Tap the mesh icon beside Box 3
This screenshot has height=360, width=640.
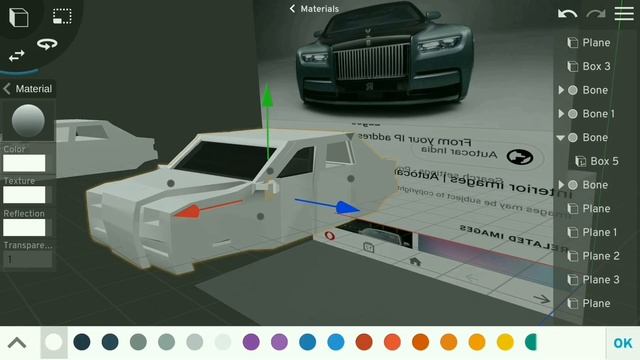tap(573, 66)
